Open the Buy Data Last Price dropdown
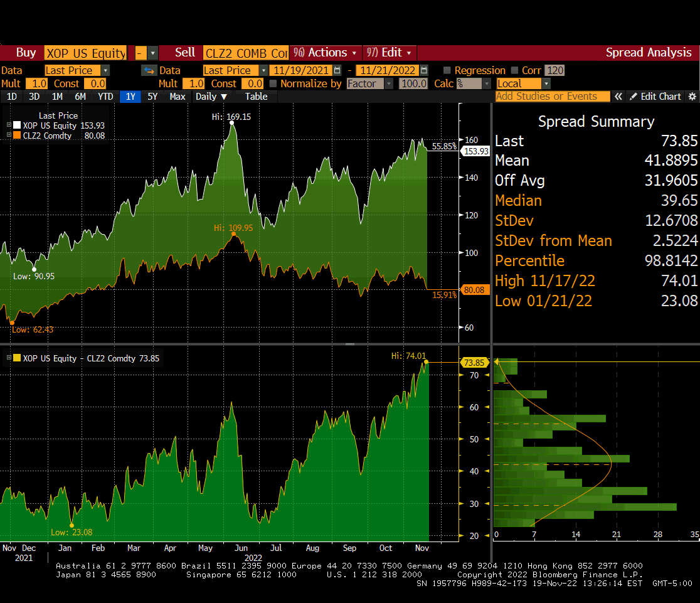This screenshot has height=603, width=700. [105, 70]
